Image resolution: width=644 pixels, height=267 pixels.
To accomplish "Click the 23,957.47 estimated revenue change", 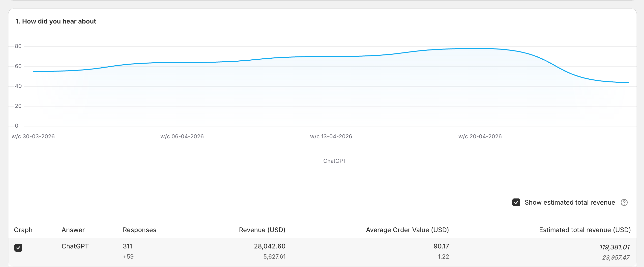I will [x=616, y=258].
